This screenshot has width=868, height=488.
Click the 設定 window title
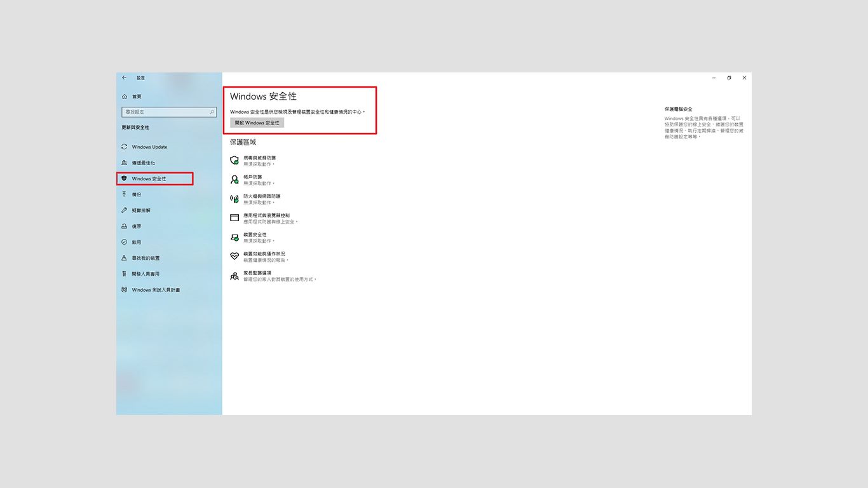140,78
